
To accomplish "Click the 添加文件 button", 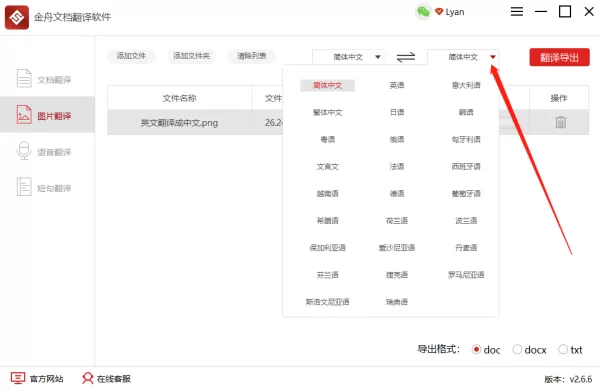I will (x=131, y=56).
